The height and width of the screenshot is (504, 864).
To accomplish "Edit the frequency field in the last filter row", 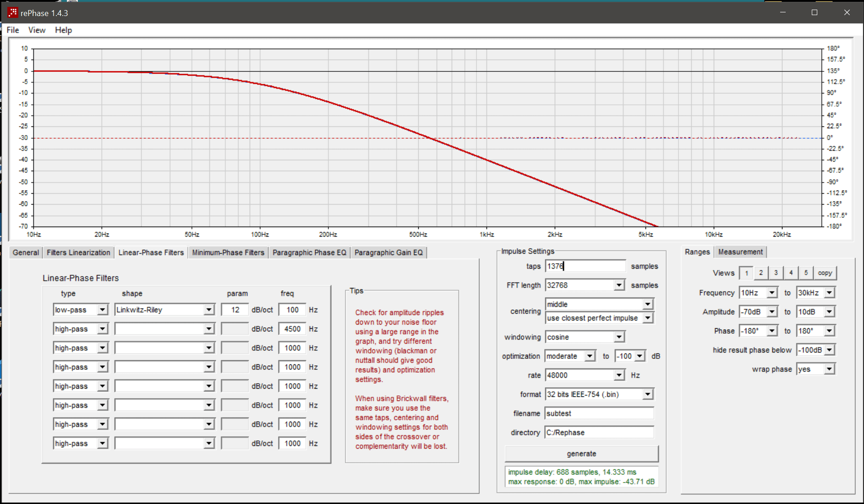I will coord(292,444).
